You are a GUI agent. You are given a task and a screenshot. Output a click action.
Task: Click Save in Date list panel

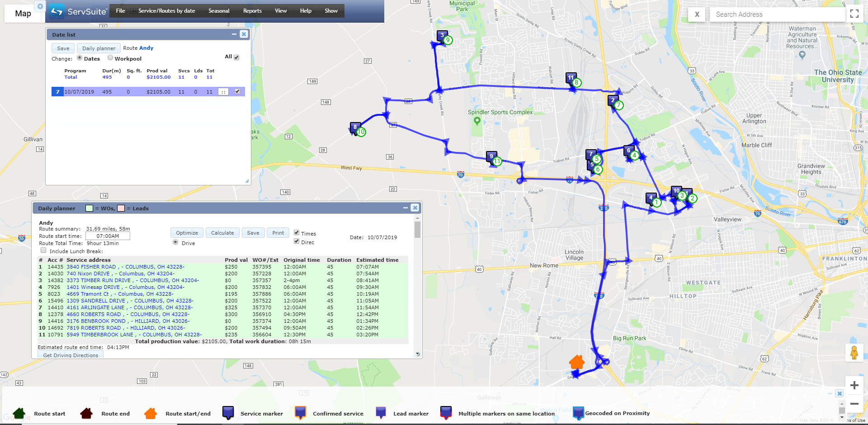63,48
